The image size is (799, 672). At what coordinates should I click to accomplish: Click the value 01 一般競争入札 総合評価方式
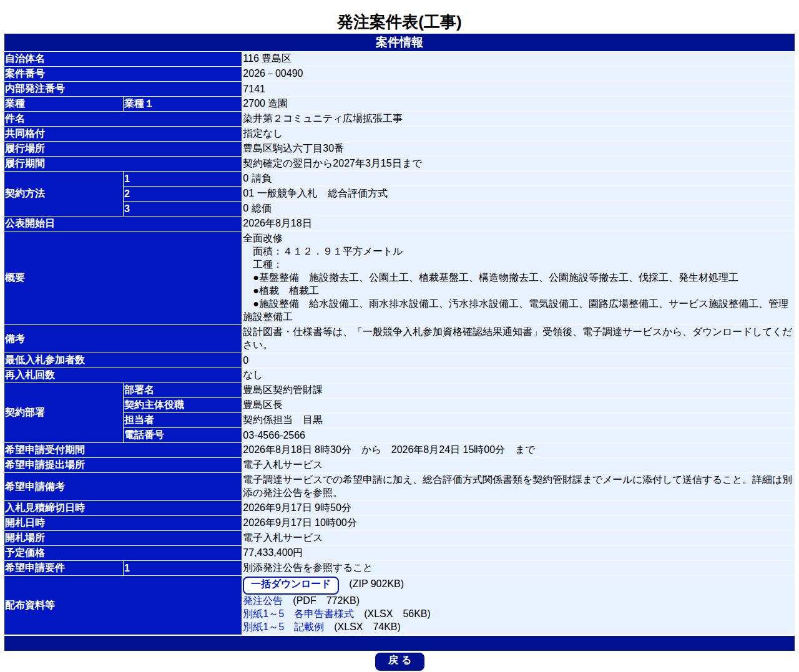[x=315, y=193]
